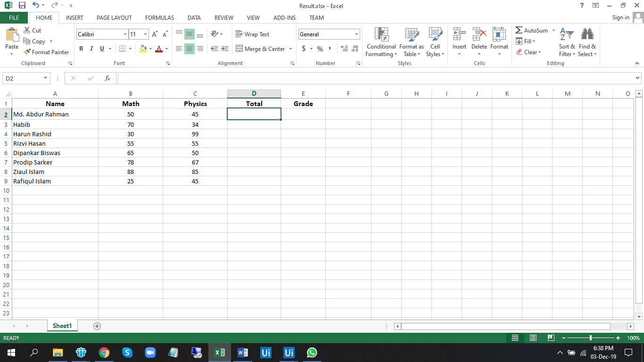
Task: Open the Format as Table dropdown
Action: click(x=412, y=42)
